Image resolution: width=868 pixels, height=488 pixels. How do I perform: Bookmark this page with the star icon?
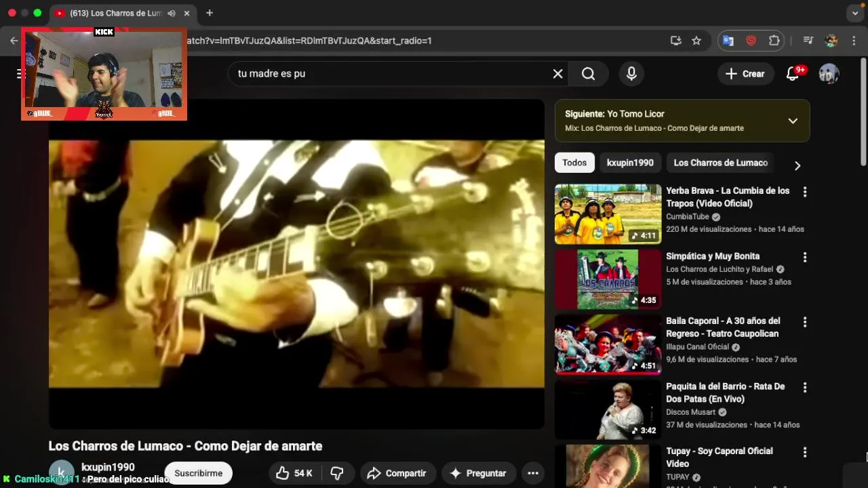(696, 41)
